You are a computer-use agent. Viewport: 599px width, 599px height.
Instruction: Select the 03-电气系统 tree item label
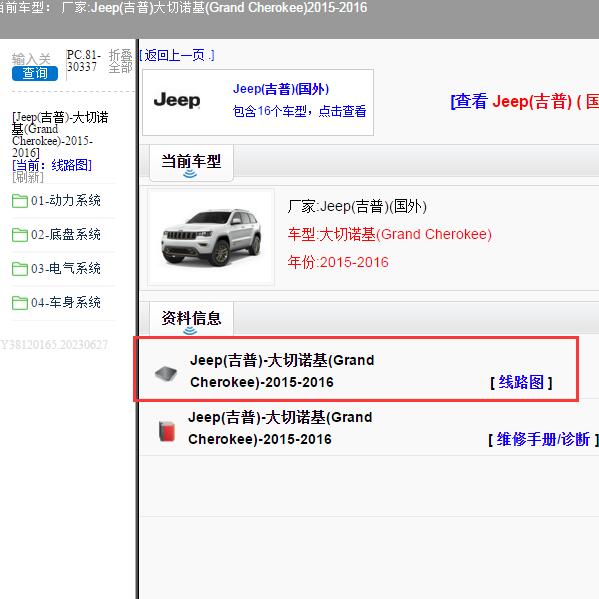pyautogui.click(x=66, y=269)
